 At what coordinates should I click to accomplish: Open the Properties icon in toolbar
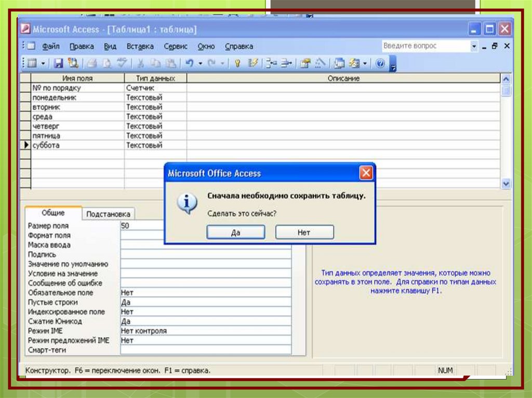(x=305, y=63)
